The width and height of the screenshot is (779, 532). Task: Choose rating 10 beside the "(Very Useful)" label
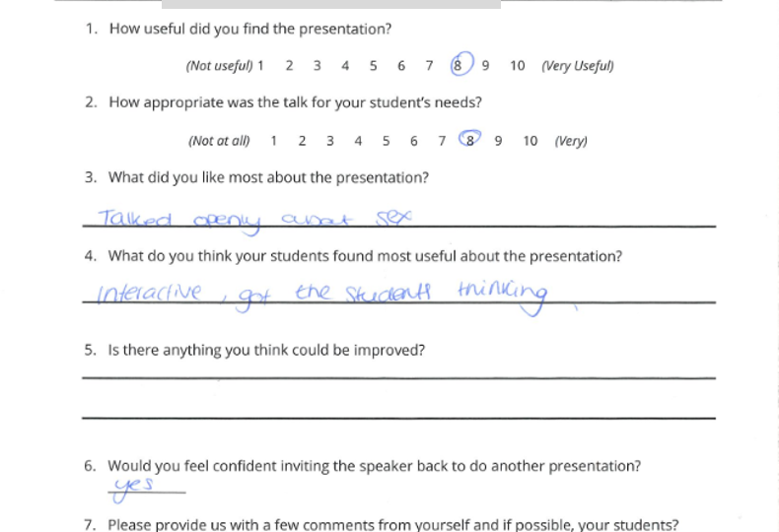pyautogui.click(x=517, y=65)
